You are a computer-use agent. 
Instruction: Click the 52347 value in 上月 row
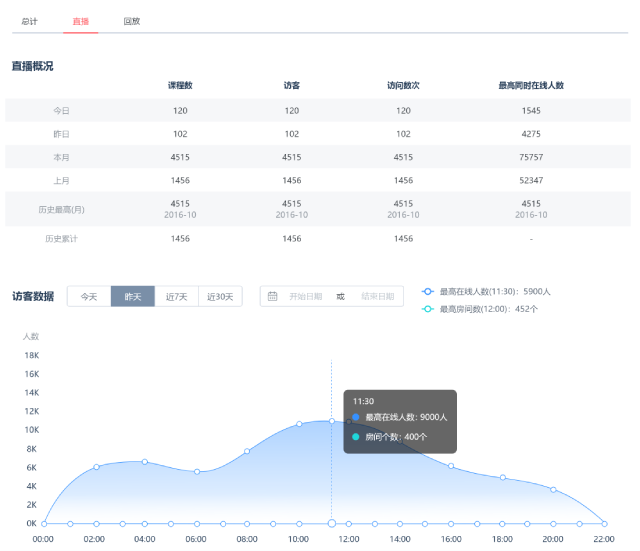531,180
